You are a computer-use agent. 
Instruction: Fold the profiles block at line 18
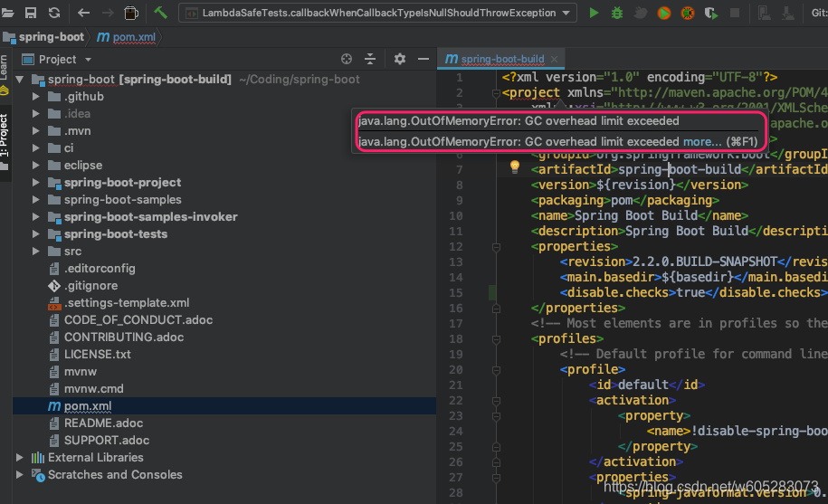[496, 339]
